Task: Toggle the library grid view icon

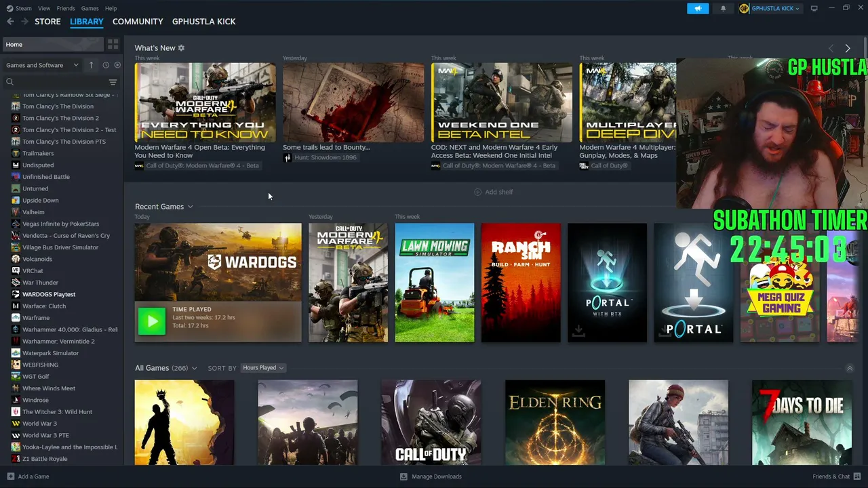Action: point(113,44)
